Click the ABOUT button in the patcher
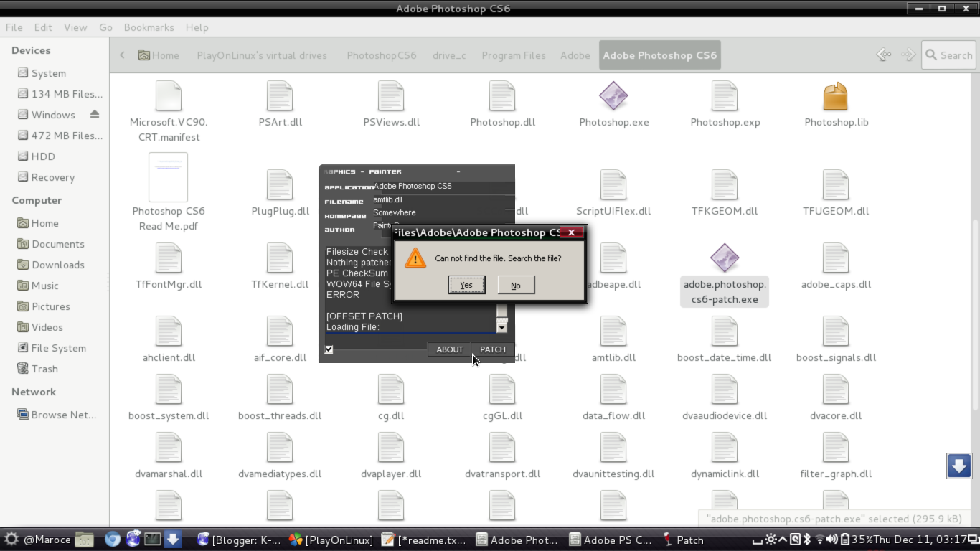Viewport: 980px width, 551px height. 450,349
